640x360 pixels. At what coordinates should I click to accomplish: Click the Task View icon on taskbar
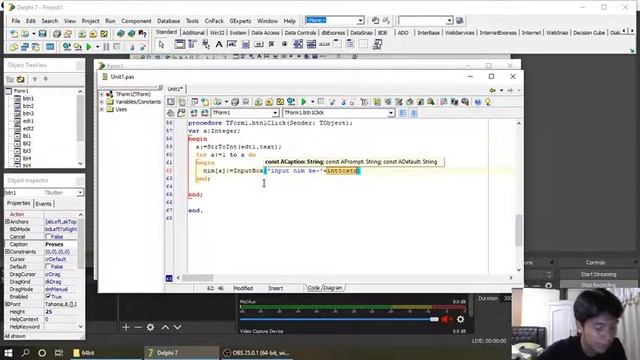59,353
